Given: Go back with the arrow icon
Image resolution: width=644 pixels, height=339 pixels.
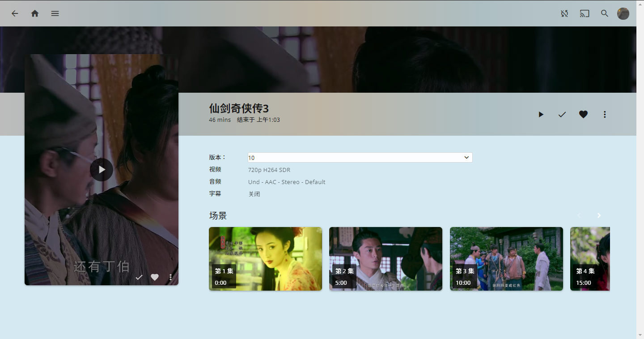Looking at the screenshot, I should pyautogui.click(x=15, y=13).
